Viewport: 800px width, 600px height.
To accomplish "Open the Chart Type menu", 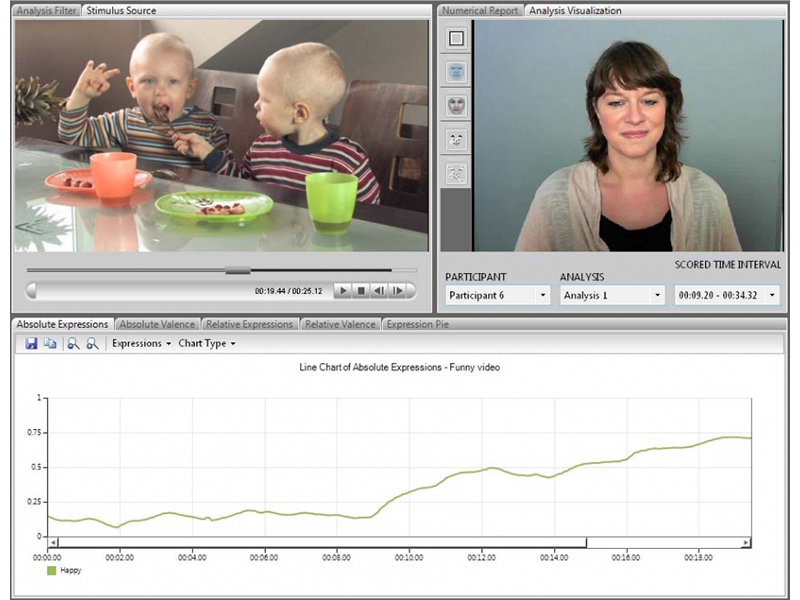I will click(x=207, y=343).
